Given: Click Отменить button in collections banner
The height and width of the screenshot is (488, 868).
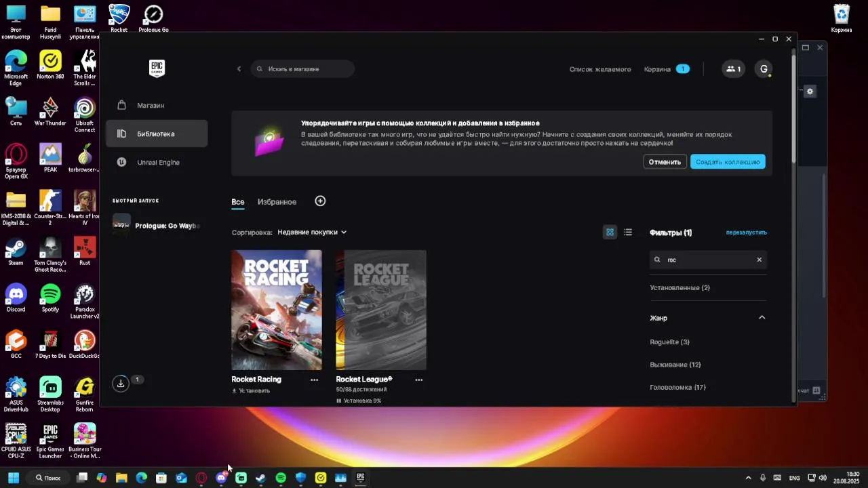Looking at the screenshot, I should [665, 162].
